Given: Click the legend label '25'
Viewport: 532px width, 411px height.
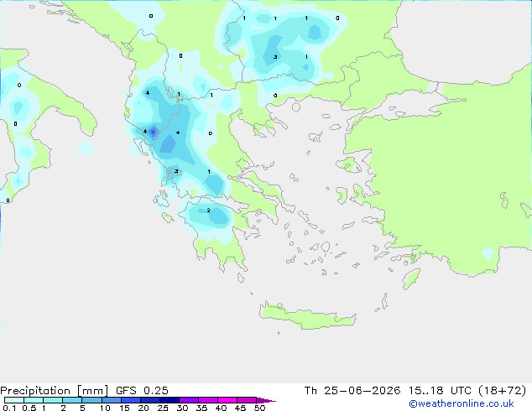Looking at the screenshot, I should point(163,408).
